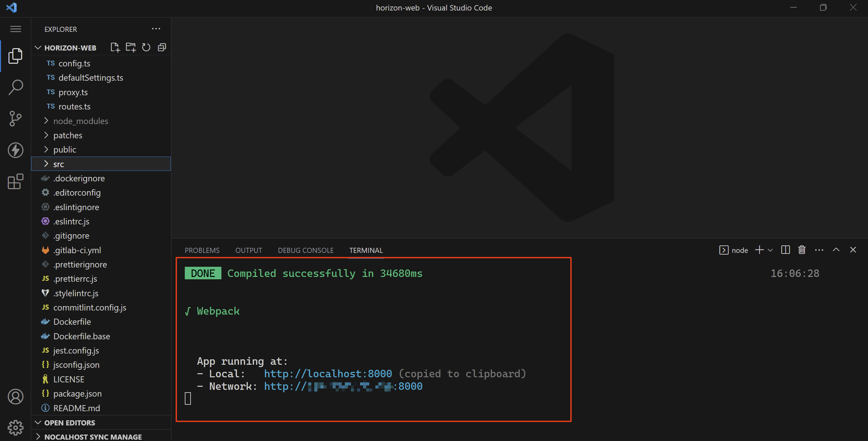This screenshot has height=441, width=868.
Task: Expand the src folder
Action: coord(101,164)
